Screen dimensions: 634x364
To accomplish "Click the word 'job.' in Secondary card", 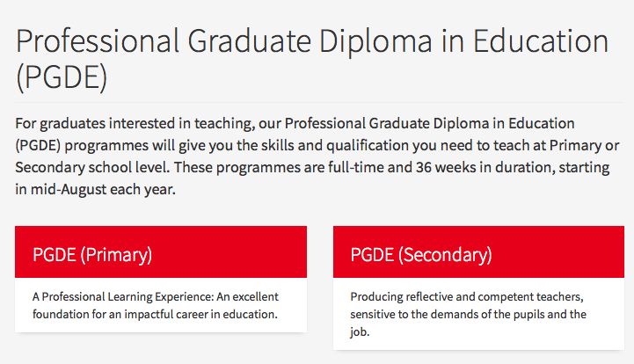I will (x=361, y=331).
